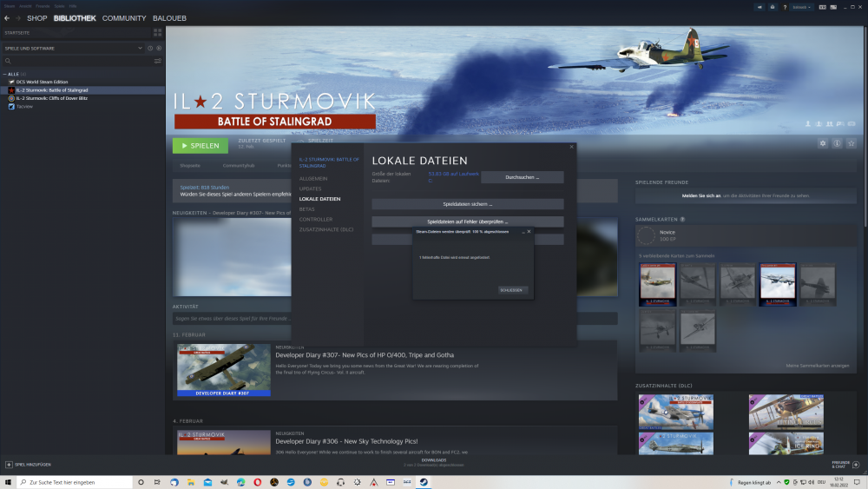Image resolution: width=868 pixels, height=489 pixels.
Task: Open Windows Start menu
Action: 9,482
